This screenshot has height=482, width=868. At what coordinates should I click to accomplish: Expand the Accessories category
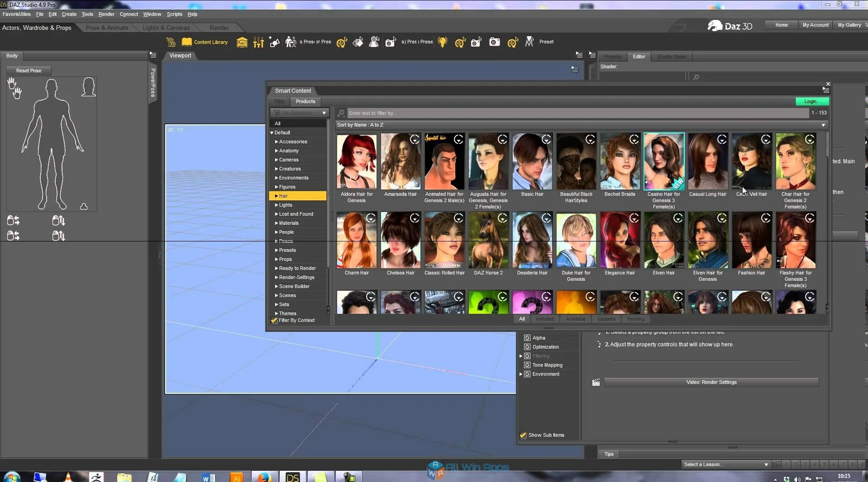(277, 142)
